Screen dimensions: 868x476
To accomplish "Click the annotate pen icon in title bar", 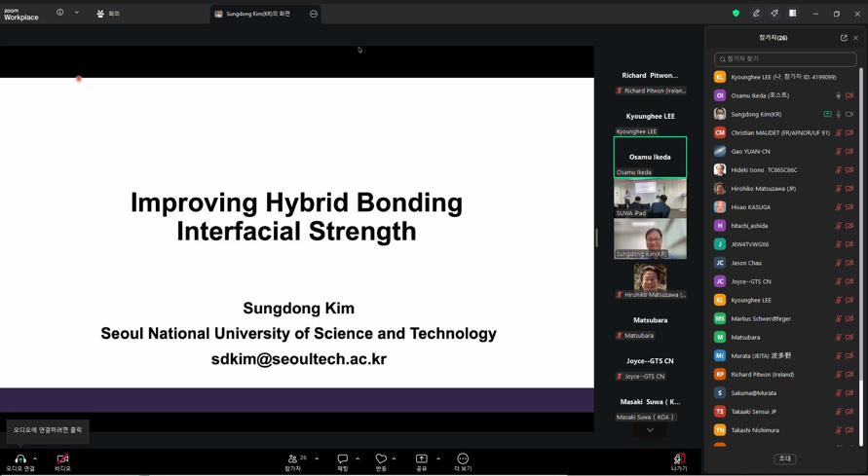I will point(756,14).
